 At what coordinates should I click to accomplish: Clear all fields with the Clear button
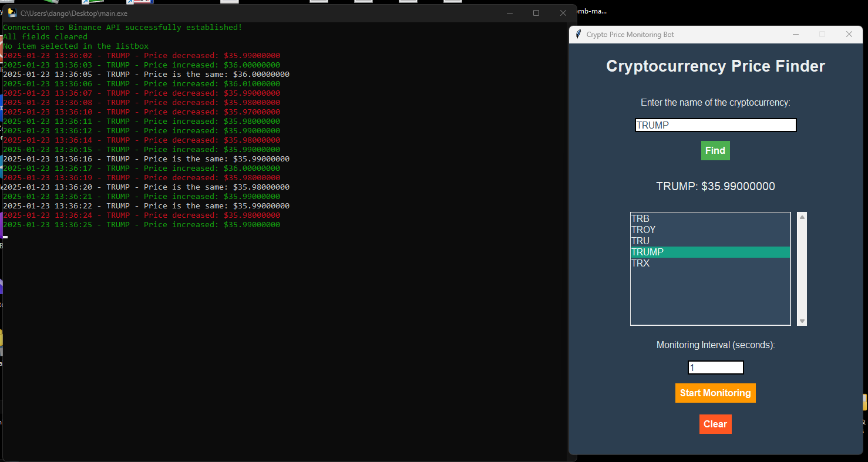tap(715, 424)
